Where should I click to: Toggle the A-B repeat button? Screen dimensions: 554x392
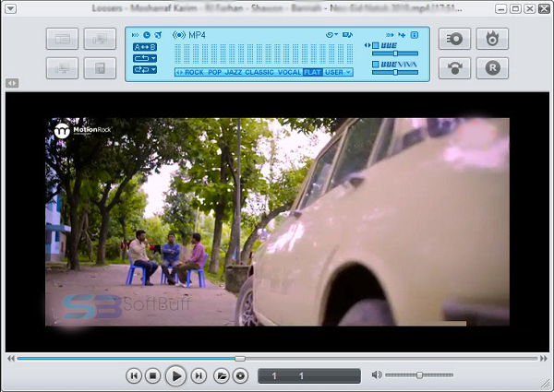click(145, 47)
